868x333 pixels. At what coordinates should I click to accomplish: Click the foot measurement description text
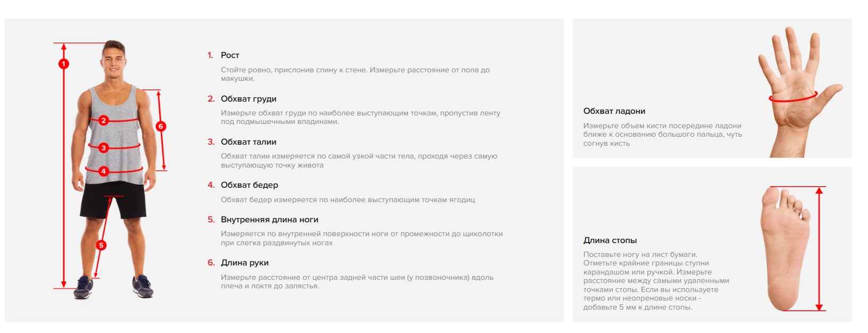pyautogui.click(x=656, y=281)
